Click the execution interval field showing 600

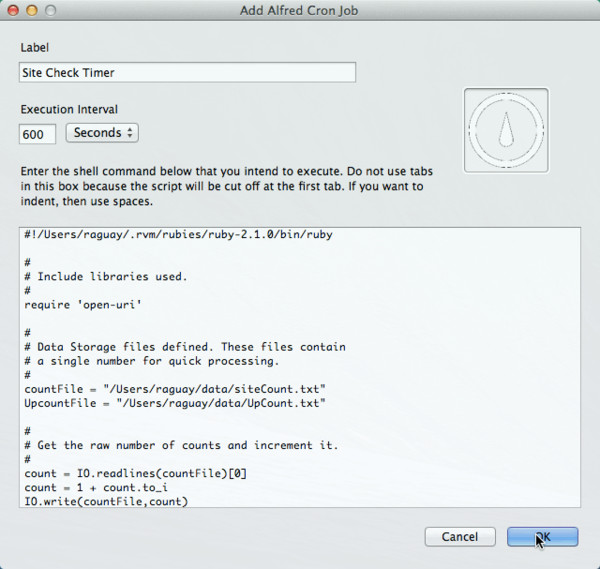click(38, 134)
